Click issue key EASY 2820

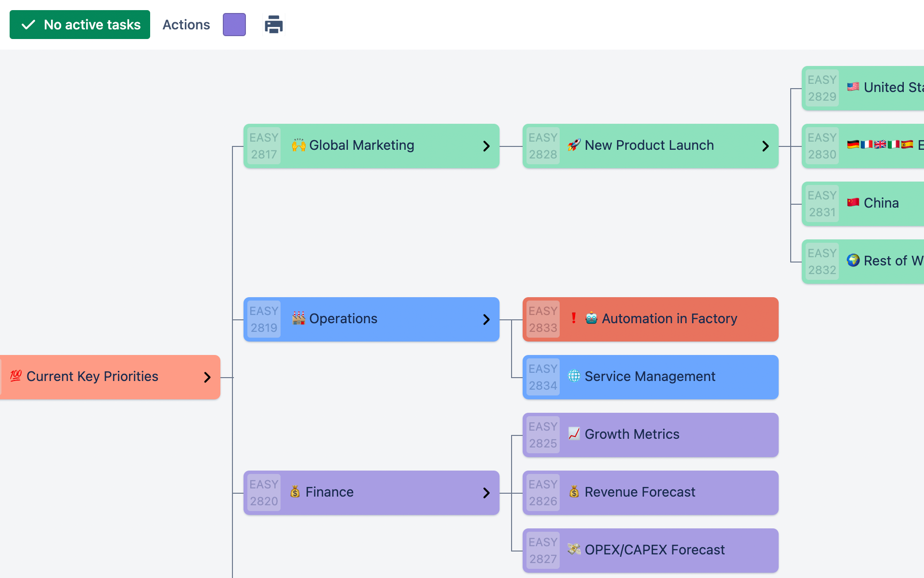264,493
